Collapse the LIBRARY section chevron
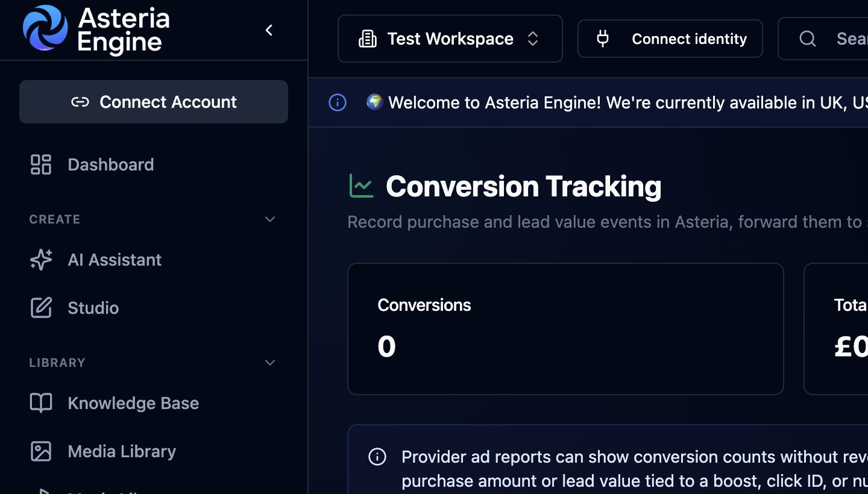Image resolution: width=868 pixels, height=494 pixels. 270,363
